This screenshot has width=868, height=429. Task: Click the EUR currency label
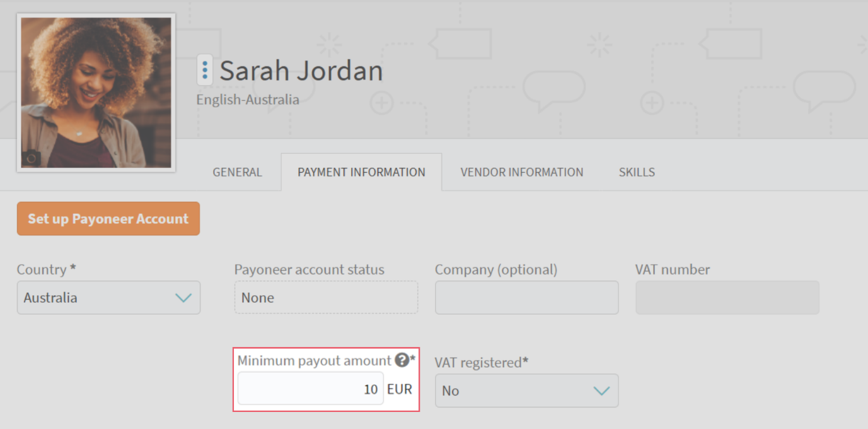coord(400,389)
